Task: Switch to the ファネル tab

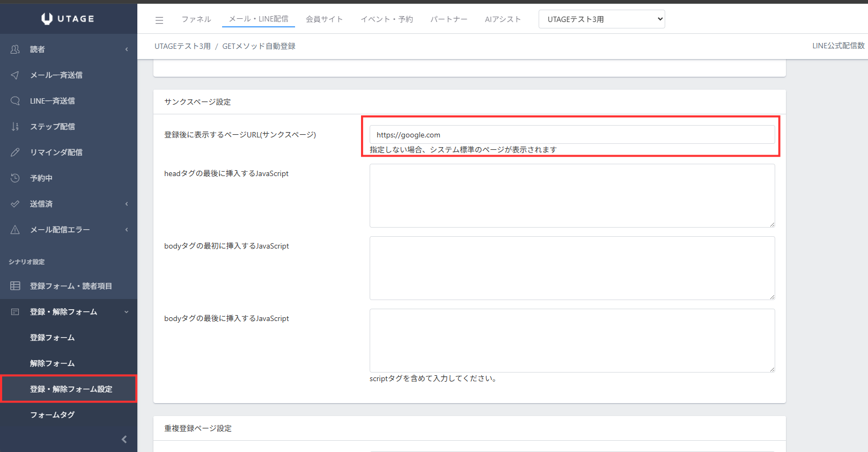Action: pyautogui.click(x=196, y=19)
